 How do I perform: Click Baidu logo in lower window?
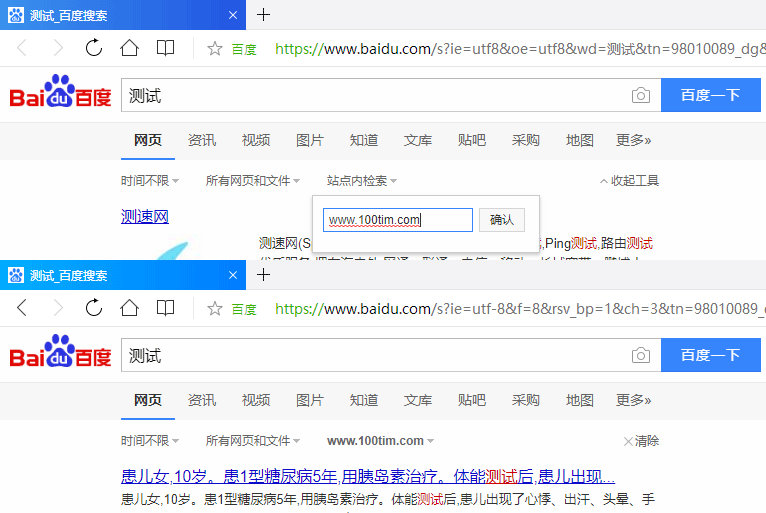point(61,351)
